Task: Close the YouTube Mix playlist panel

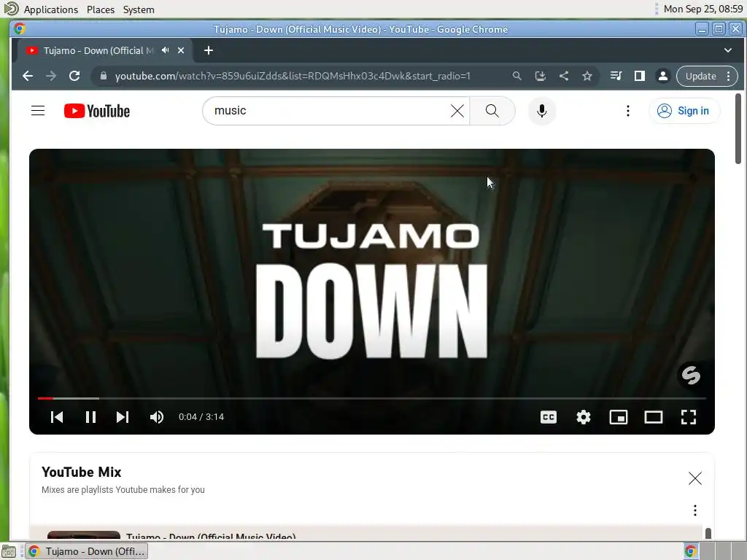Action: pyautogui.click(x=695, y=478)
